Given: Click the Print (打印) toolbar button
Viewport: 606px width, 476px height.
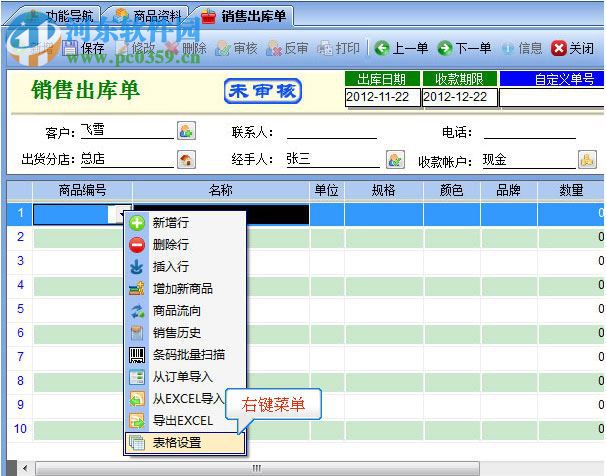Looking at the screenshot, I should (x=338, y=48).
